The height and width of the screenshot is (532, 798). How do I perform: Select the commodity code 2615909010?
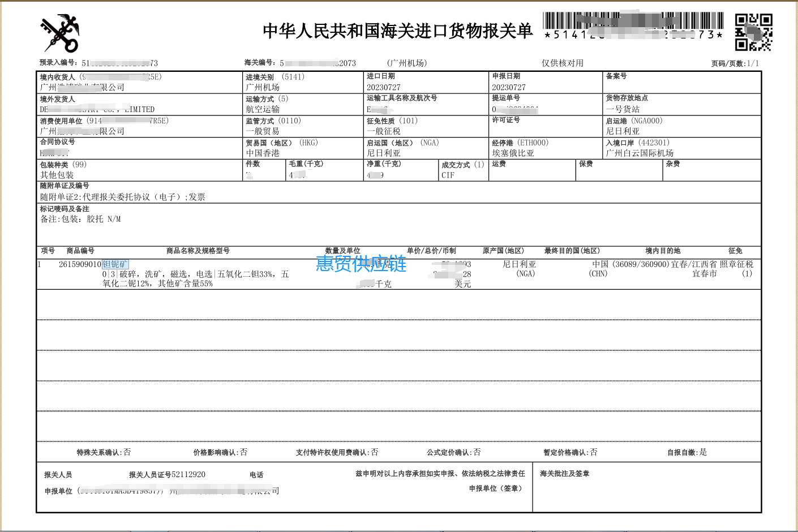click(x=80, y=264)
